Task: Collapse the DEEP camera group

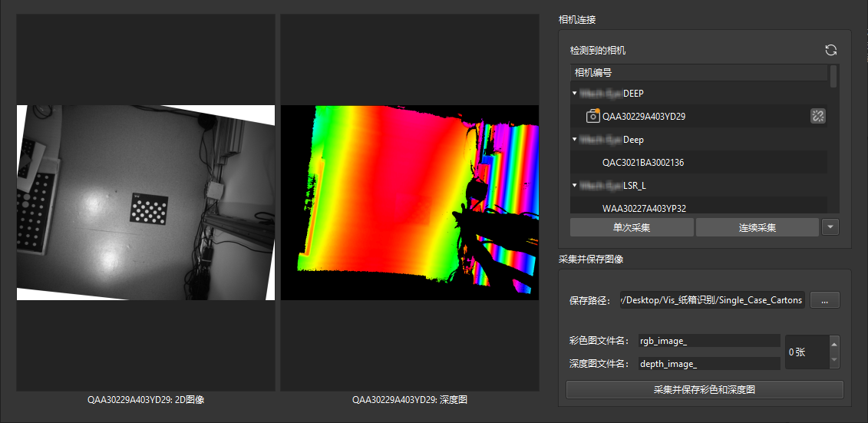Action: point(575,94)
